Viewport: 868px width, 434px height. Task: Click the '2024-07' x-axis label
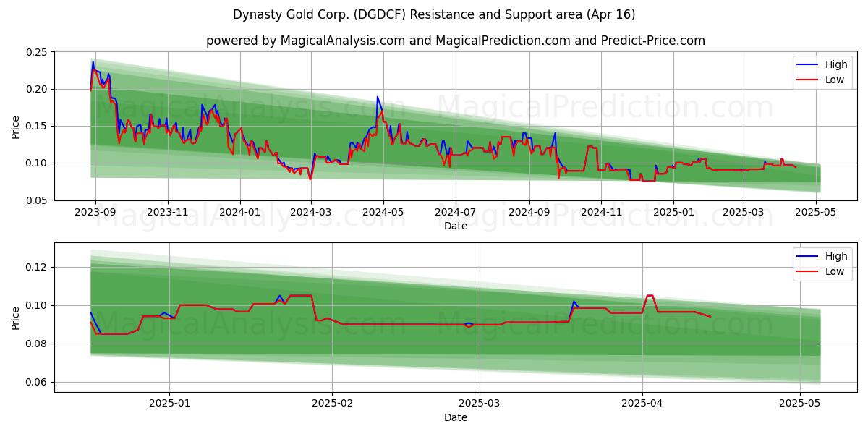point(455,213)
